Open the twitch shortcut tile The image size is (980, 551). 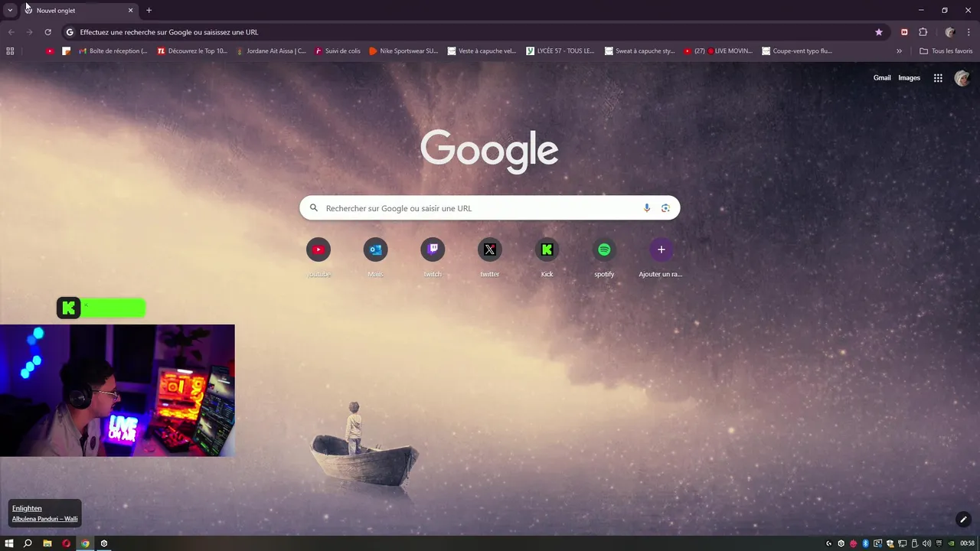(x=433, y=257)
